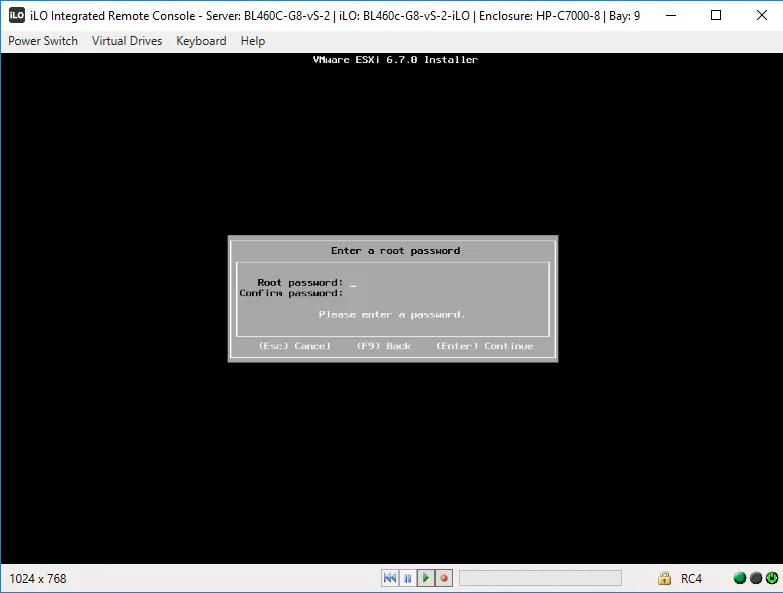This screenshot has width=783, height=593.
Task: Click the VMware ESXi 6.7.0 Installer heading
Action: tap(395, 59)
